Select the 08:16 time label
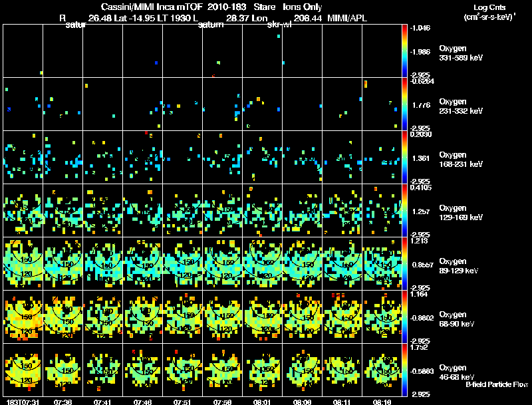The height and width of the screenshot is (405, 532). click(382, 402)
